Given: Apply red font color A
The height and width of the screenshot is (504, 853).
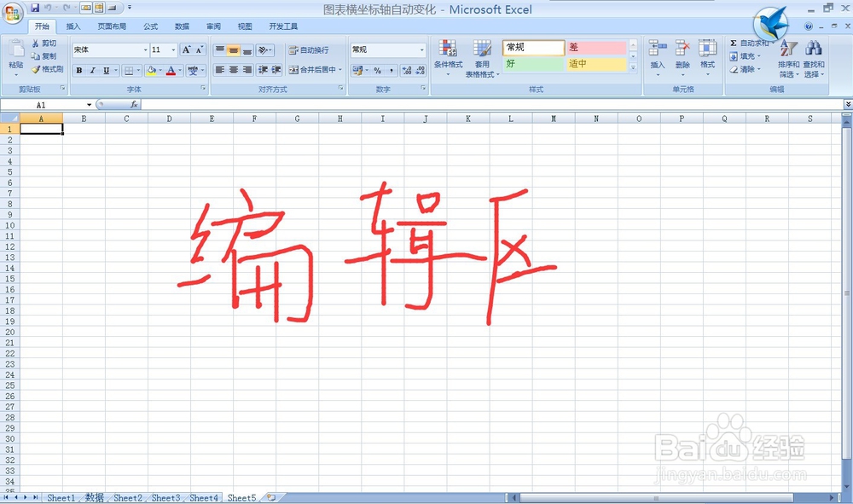Looking at the screenshot, I should [171, 70].
